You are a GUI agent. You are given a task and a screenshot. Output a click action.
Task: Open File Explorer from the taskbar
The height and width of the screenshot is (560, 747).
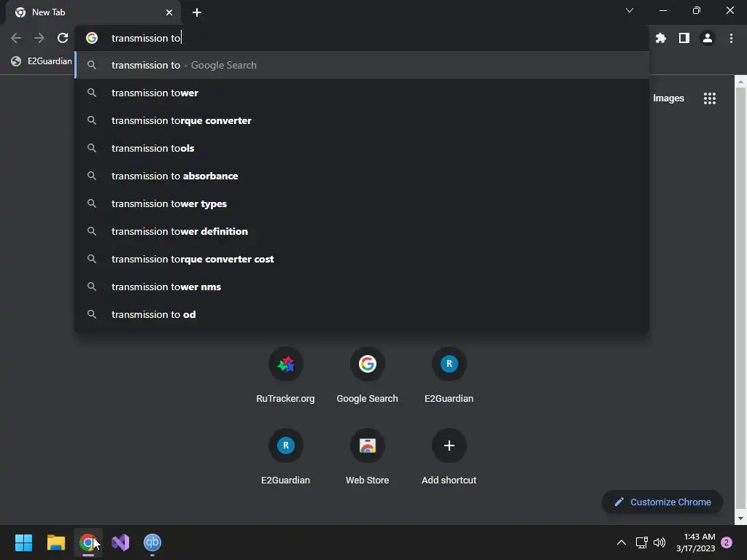click(55, 542)
